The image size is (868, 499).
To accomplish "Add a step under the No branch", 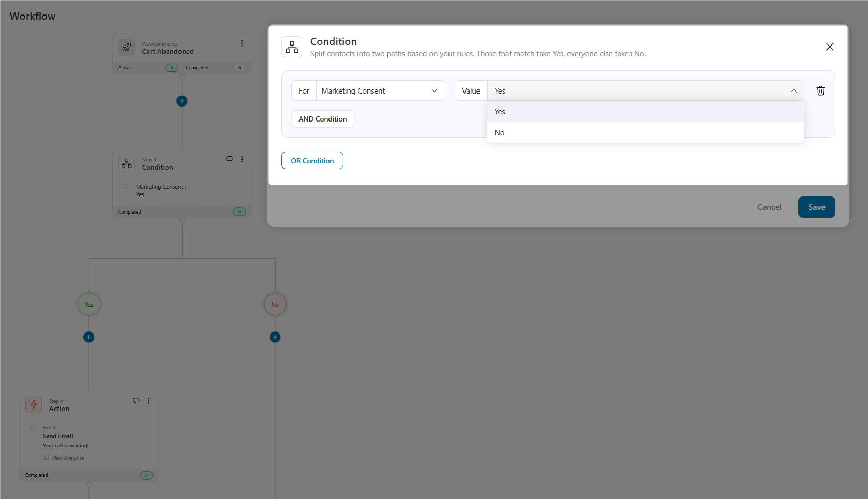I will pos(275,337).
